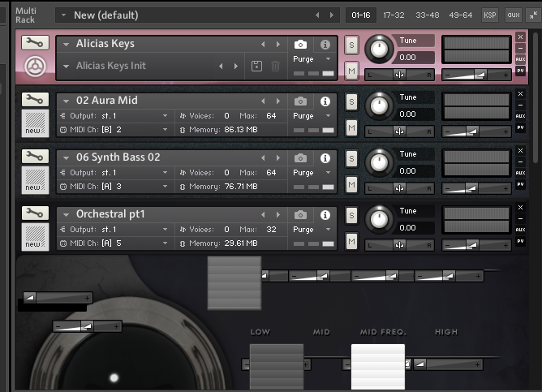Solo the Orchestral pt1 instrument
Viewport: 542px width, 392px height.
(x=351, y=215)
